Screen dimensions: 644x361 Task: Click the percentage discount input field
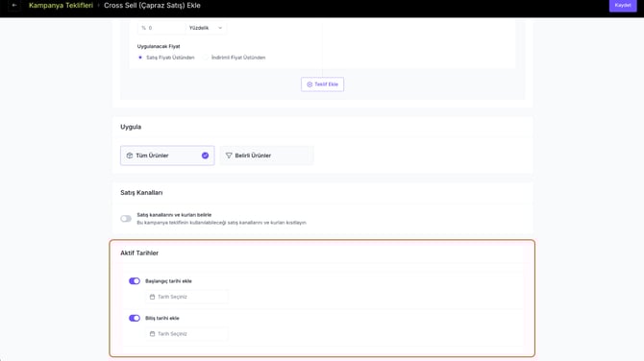pyautogui.click(x=161, y=28)
